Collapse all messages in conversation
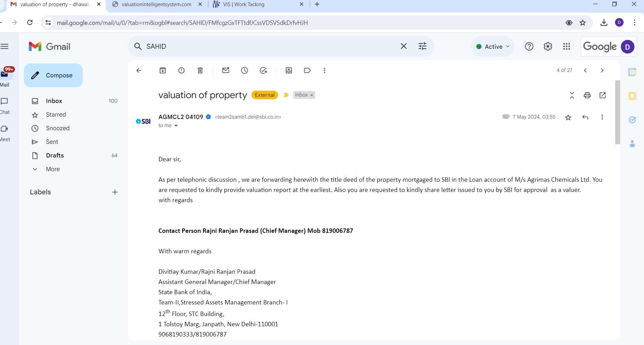The image size is (644, 345). [x=572, y=95]
